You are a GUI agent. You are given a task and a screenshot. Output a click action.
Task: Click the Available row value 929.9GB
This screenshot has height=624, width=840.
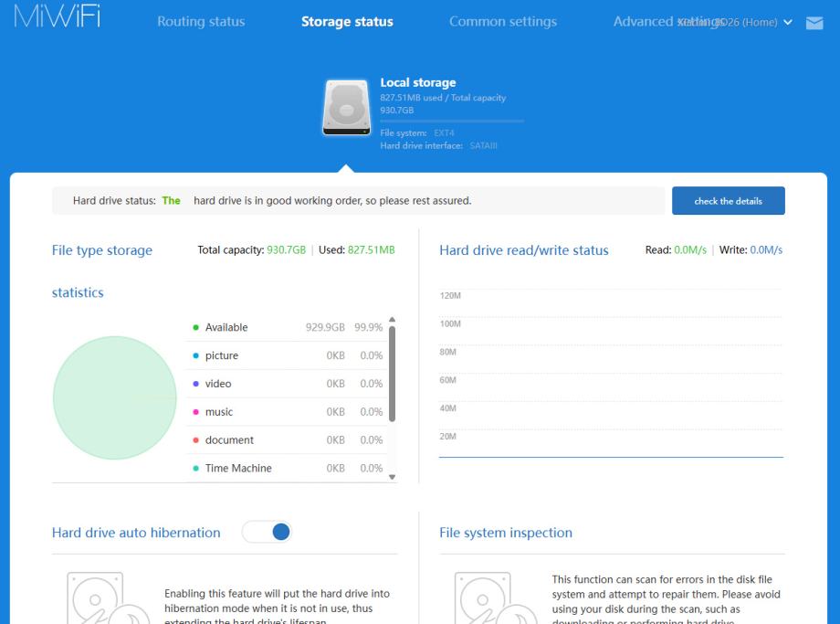click(325, 328)
